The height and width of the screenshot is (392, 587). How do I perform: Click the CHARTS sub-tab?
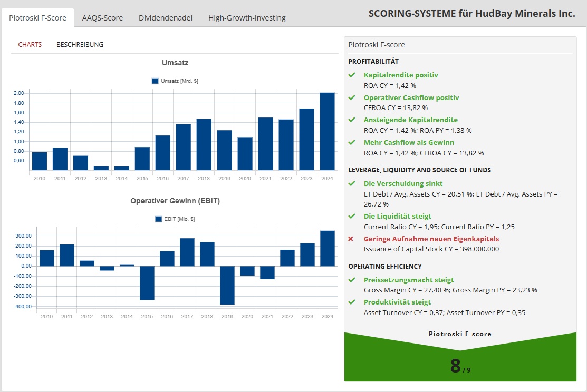pyautogui.click(x=30, y=45)
